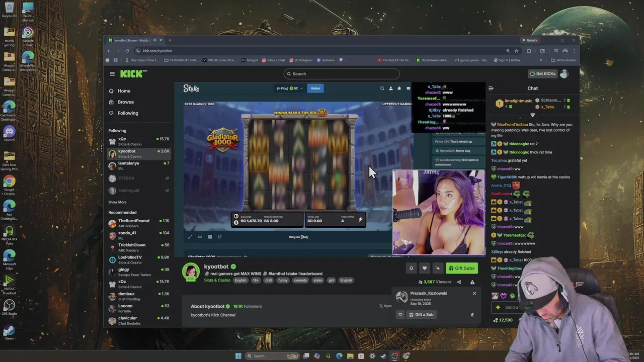Show more bookmarks overflow chevron

tap(541, 60)
